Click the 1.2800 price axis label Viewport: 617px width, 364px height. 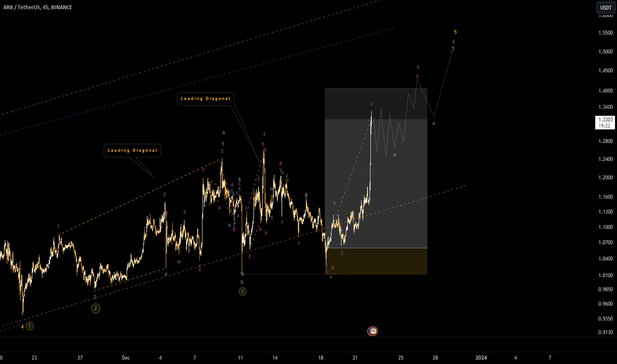pos(606,141)
